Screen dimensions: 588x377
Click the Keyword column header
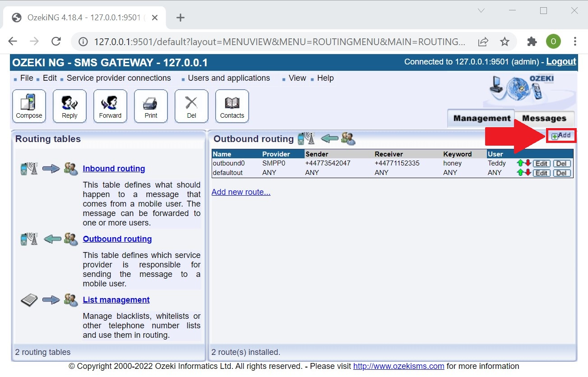(465, 154)
